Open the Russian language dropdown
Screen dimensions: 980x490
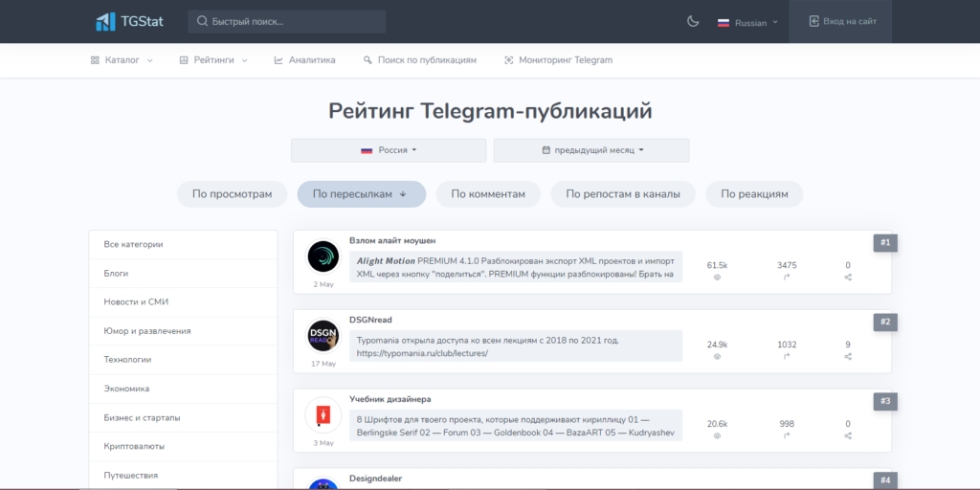(x=748, y=22)
